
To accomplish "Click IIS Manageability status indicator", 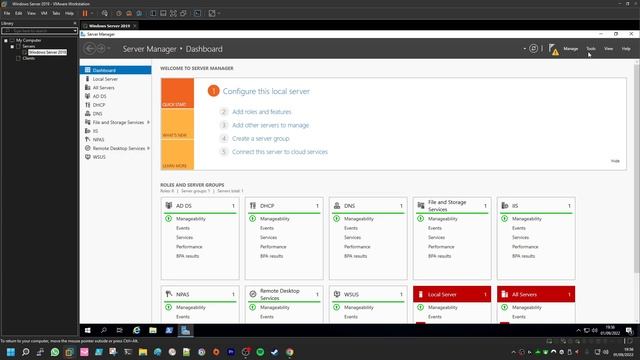I will click(x=504, y=219).
